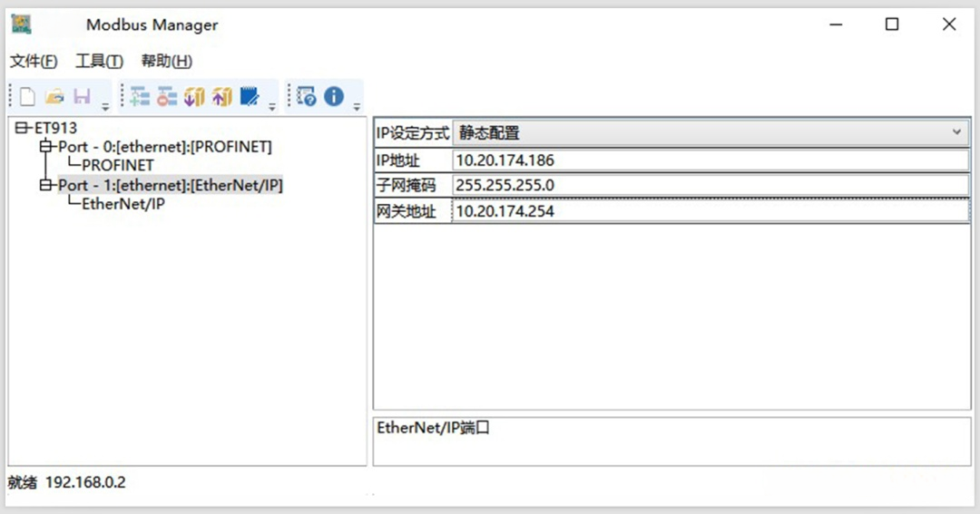Open the blue info about icon
Viewport: 980px width, 514px height.
click(334, 96)
